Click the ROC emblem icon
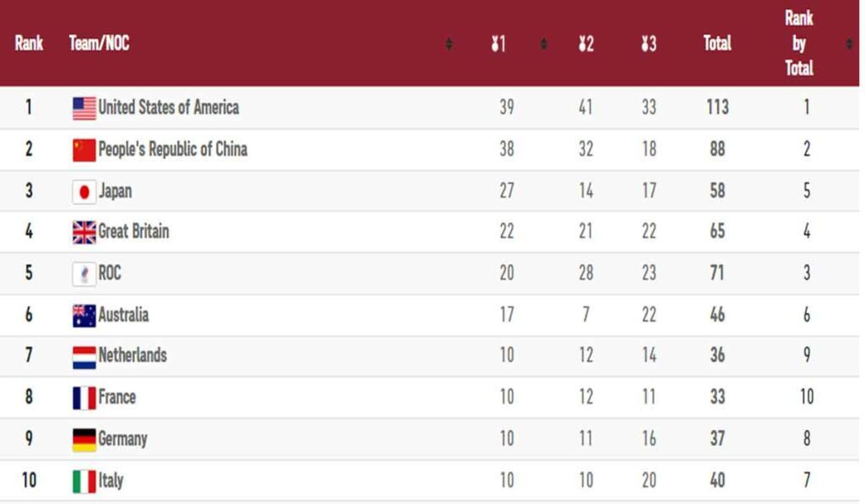 click(x=84, y=274)
